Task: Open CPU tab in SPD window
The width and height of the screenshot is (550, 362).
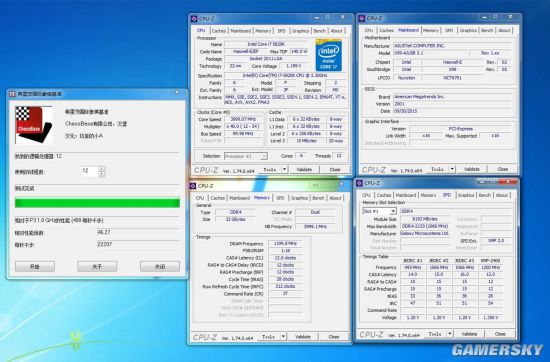Action: pyautogui.click(x=366, y=195)
